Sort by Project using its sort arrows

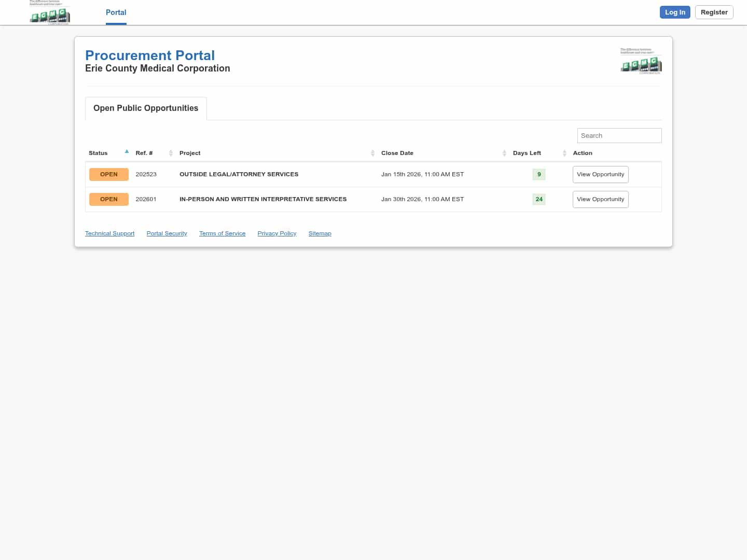(x=372, y=153)
